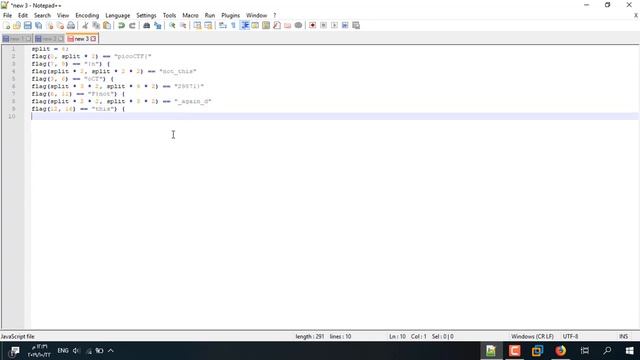
Task: Open the Plugins menu
Action: pyautogui.click(x=231, y=16)
